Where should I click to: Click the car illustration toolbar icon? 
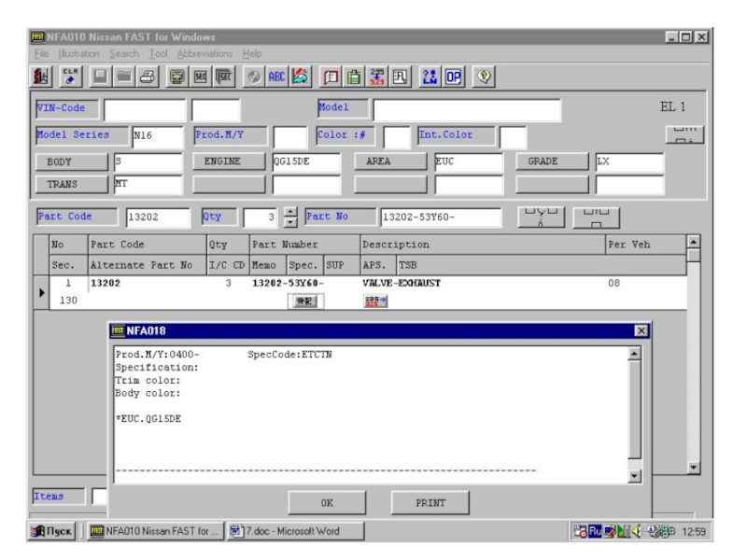click(x=300, y=77)
